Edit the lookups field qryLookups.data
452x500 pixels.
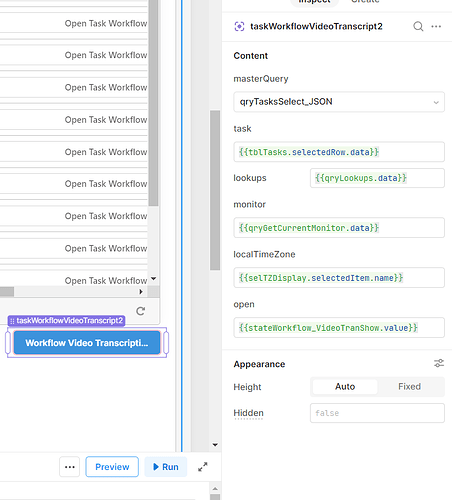377,178
